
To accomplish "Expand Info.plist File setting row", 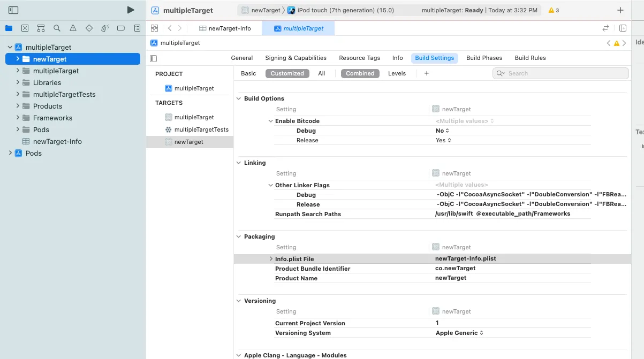I will (271, 259).
